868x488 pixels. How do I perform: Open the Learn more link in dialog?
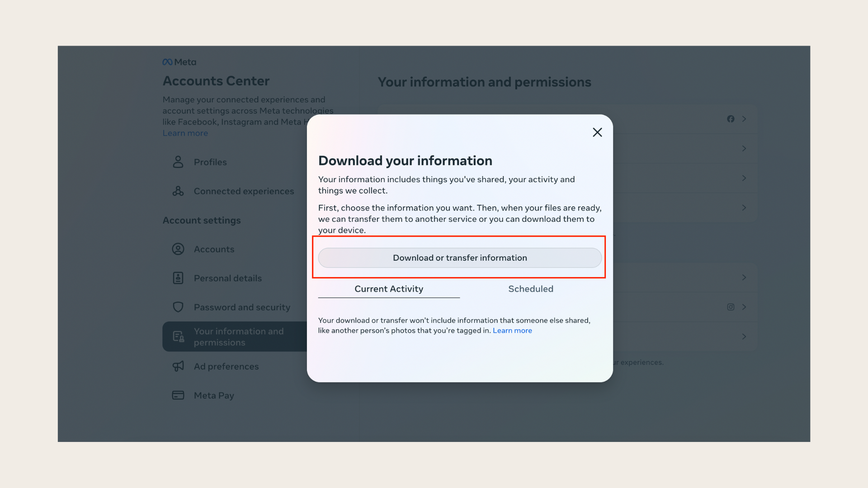pyautogui.click(x=512, y=331)
